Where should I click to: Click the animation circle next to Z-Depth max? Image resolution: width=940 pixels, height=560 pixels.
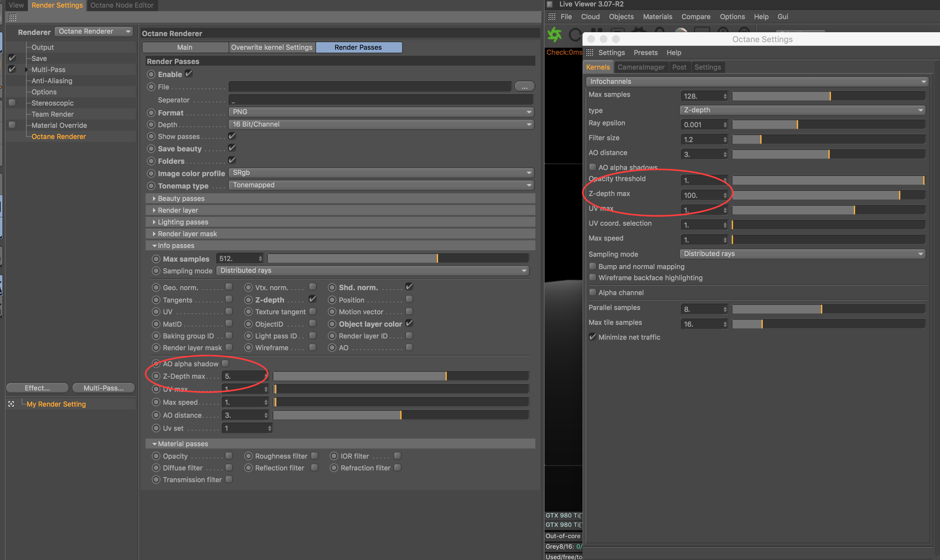coord(156,376)
